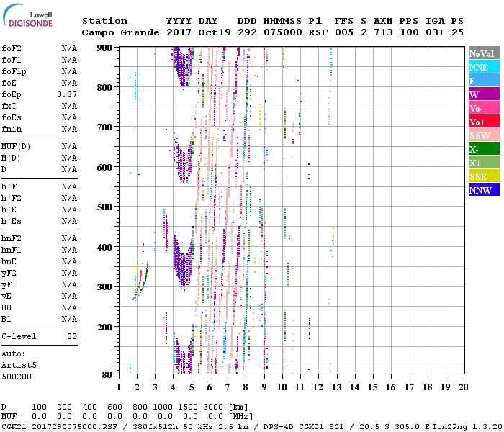Click the Campo Grande station name

(x=120, y=32)
